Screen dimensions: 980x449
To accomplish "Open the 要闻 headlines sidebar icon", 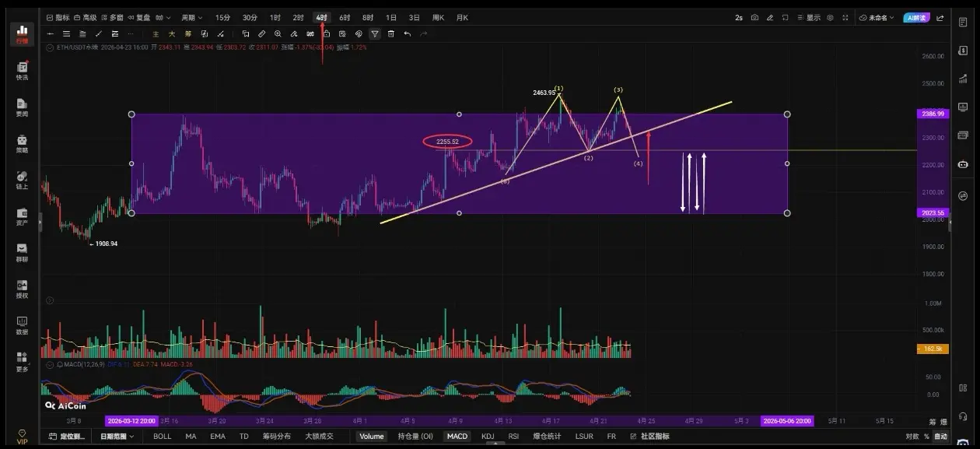I will click(x=22, y=107).
